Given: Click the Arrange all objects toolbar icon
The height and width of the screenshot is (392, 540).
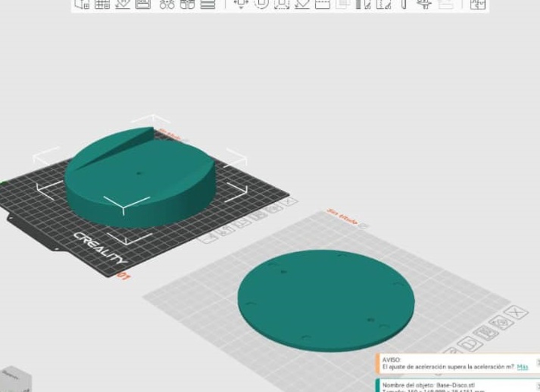Looking at the screenshot, I should point(143,4).
